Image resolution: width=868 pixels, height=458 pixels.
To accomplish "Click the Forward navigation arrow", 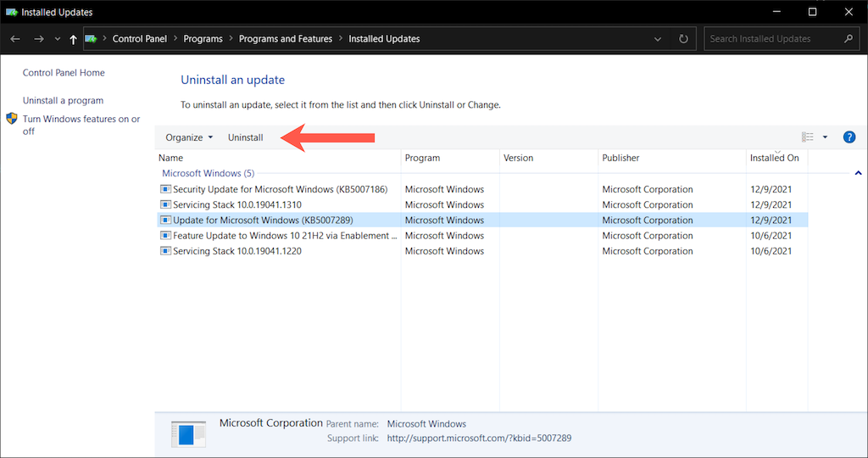I will click(38, 39).
